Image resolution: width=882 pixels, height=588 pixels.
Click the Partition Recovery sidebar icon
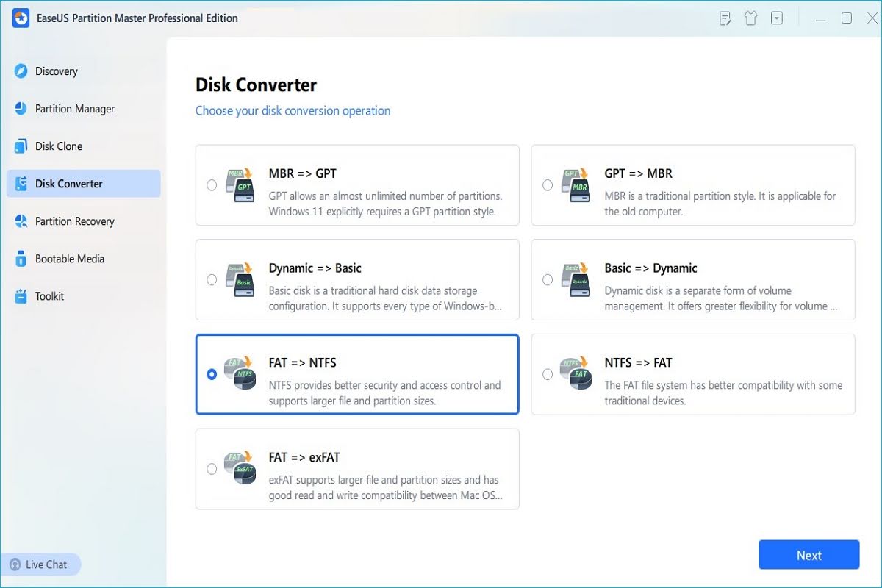[21, 221]
